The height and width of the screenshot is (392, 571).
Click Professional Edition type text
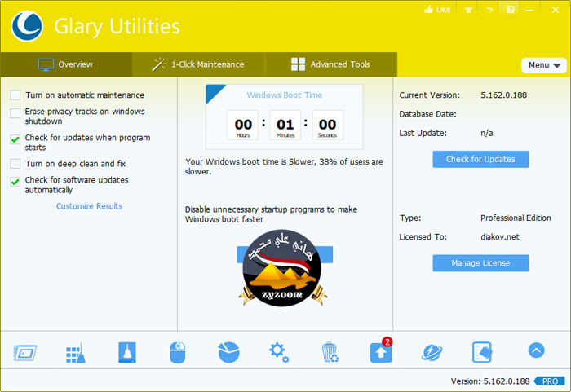tap(516, 218)
